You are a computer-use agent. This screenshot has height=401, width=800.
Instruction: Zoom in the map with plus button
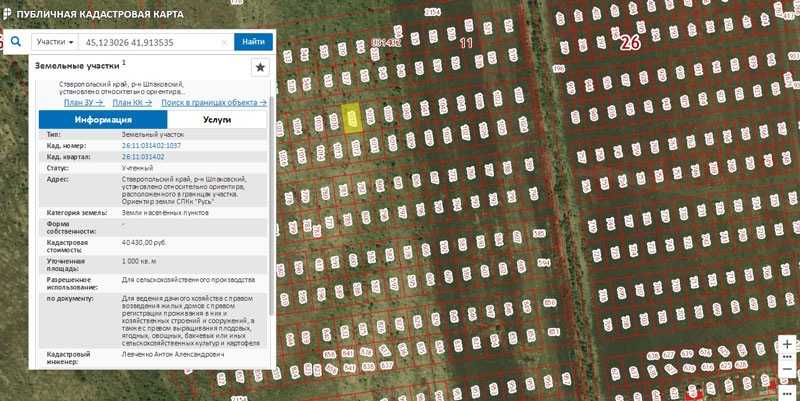coord(788,344)
